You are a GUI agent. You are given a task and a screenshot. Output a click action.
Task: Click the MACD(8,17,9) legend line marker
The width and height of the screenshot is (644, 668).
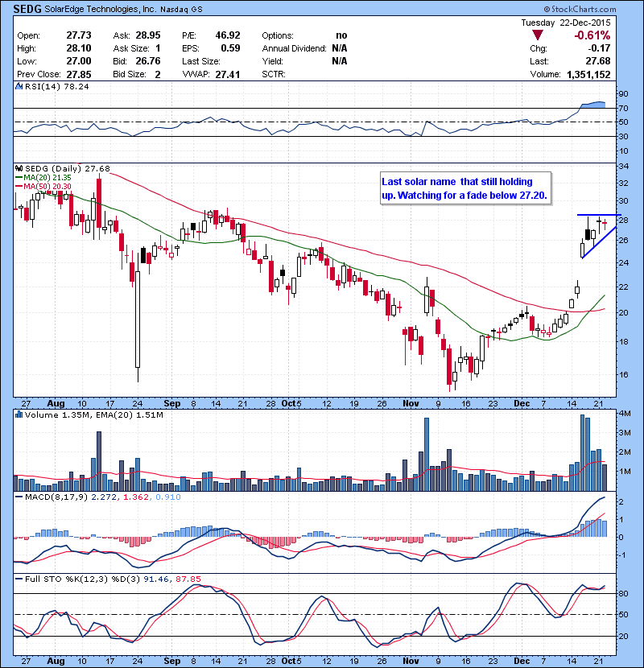(19, 497)
